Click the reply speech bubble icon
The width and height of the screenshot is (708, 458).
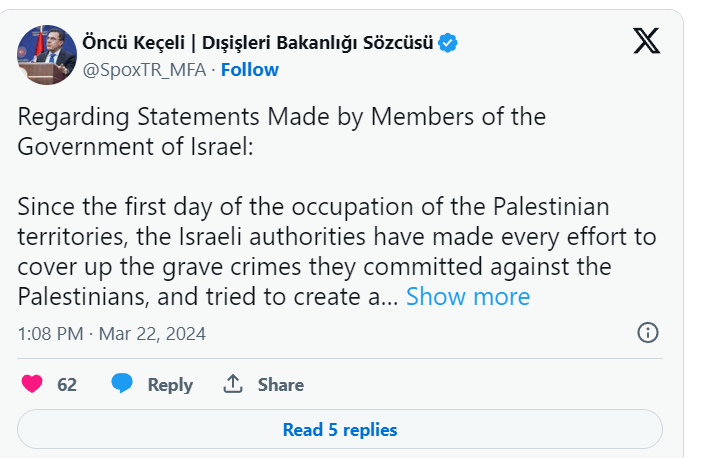point(122,384)
